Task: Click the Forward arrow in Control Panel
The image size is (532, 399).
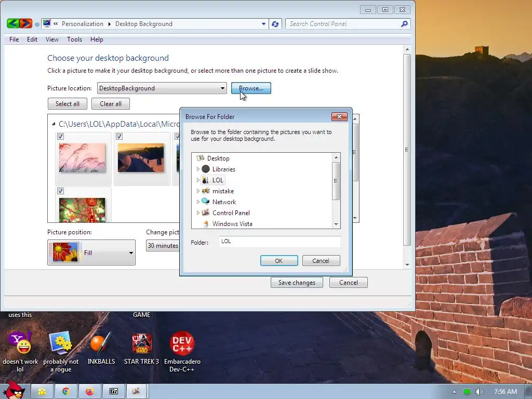Action: pyautogui.click(x=26, y=23)
